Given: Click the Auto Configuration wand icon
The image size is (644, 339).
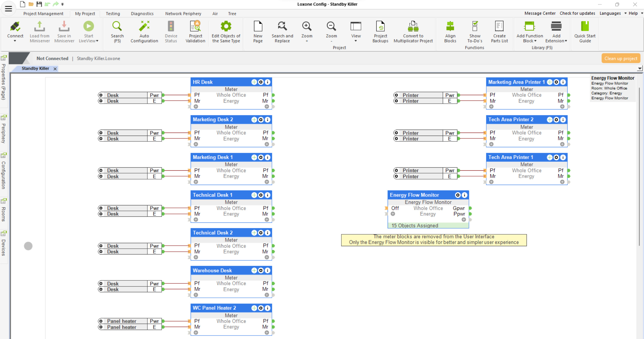Looking at the screenshot, I should [x=144, y=26].
